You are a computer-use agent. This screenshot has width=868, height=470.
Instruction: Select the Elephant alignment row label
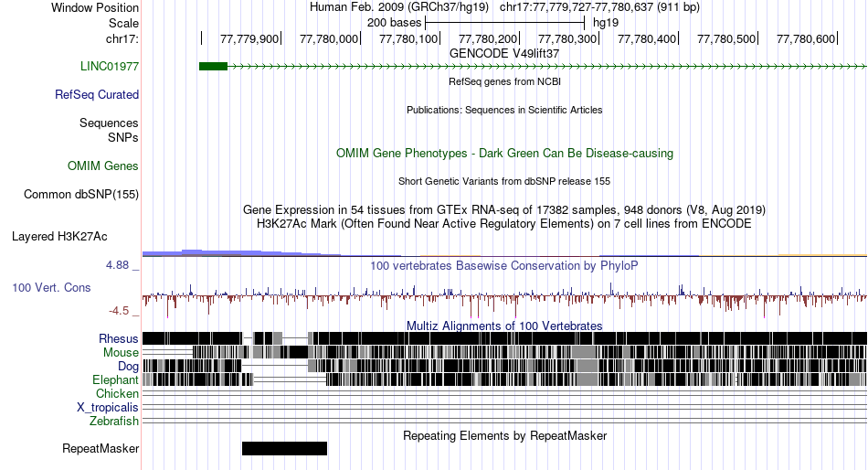click(115, 379)
